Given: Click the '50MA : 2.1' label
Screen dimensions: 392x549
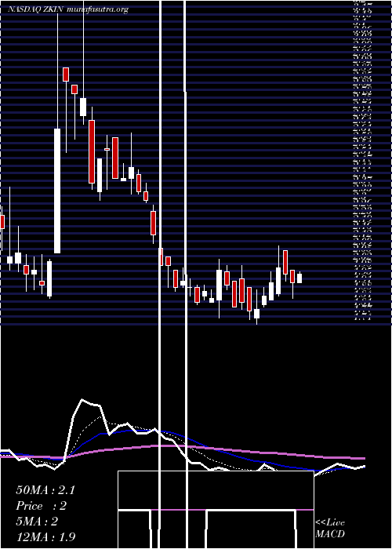Looking at the screenshot, I should point(45,490).
